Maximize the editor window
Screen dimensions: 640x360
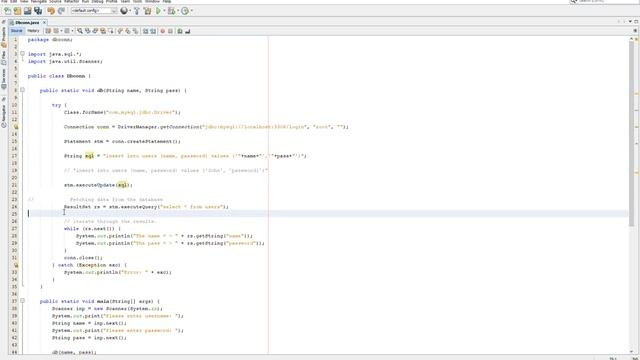click(x=636, y=21)
